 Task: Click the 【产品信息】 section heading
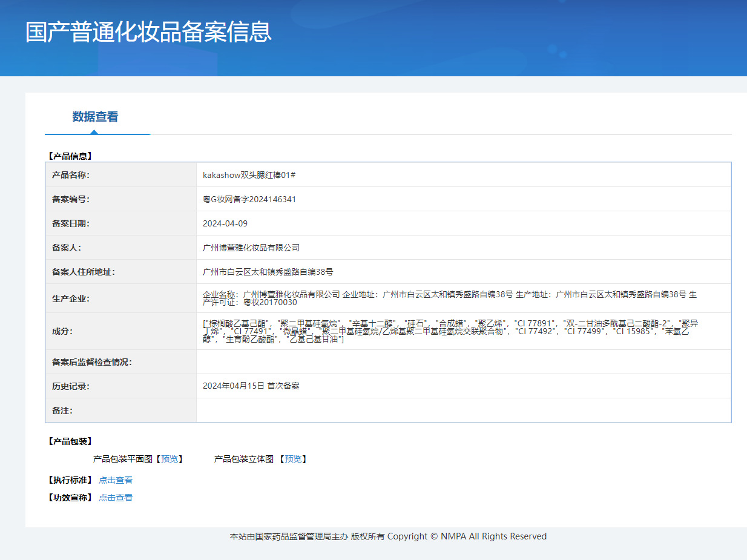point(70,156)
